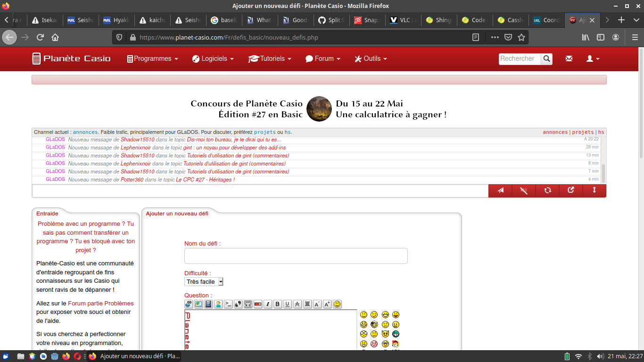The image size is (644, 362).
Task: Toggle the Firefox sidebar view
Action: pos(601,37)
